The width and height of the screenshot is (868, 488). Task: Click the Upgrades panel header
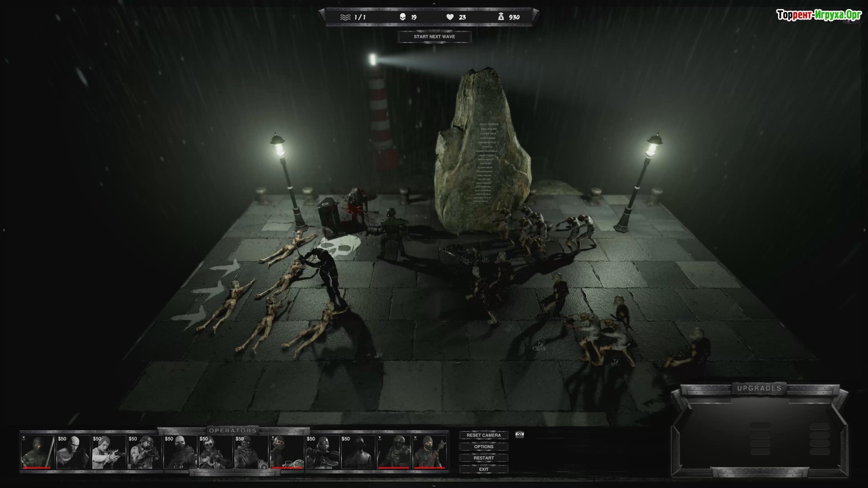tap(759, 388)
